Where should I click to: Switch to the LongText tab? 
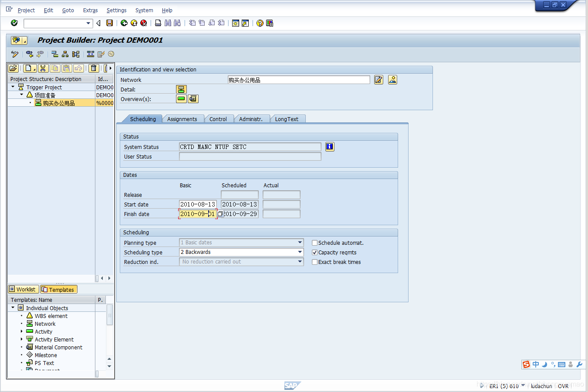click(287, 119)
